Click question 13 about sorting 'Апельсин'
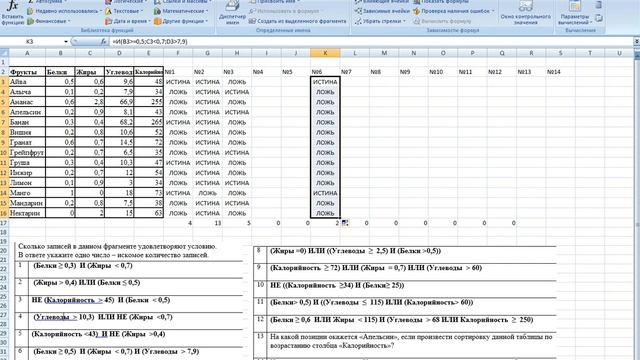Screen dimensions: 640x360 coord(411,341)
